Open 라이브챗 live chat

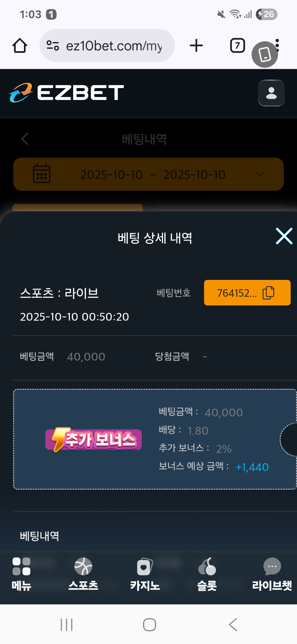coord(272,574)
